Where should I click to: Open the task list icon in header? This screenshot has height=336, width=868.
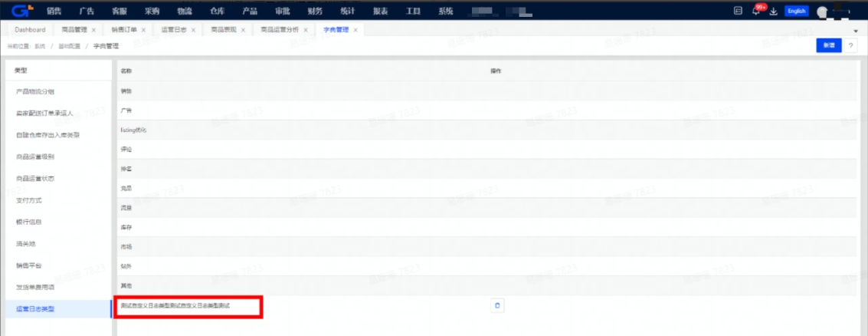point(738,11)
